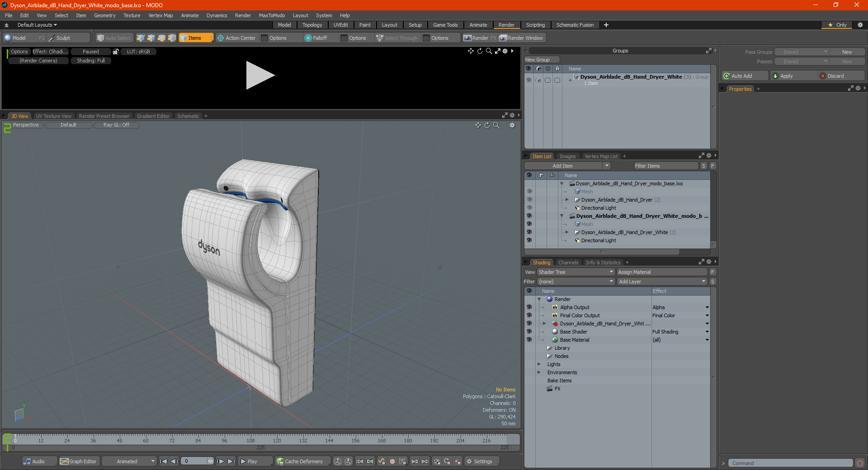The height and width of the screenshot is (470, 868).
Task: Select Edges mode cube icon
Action: point(151,38)
